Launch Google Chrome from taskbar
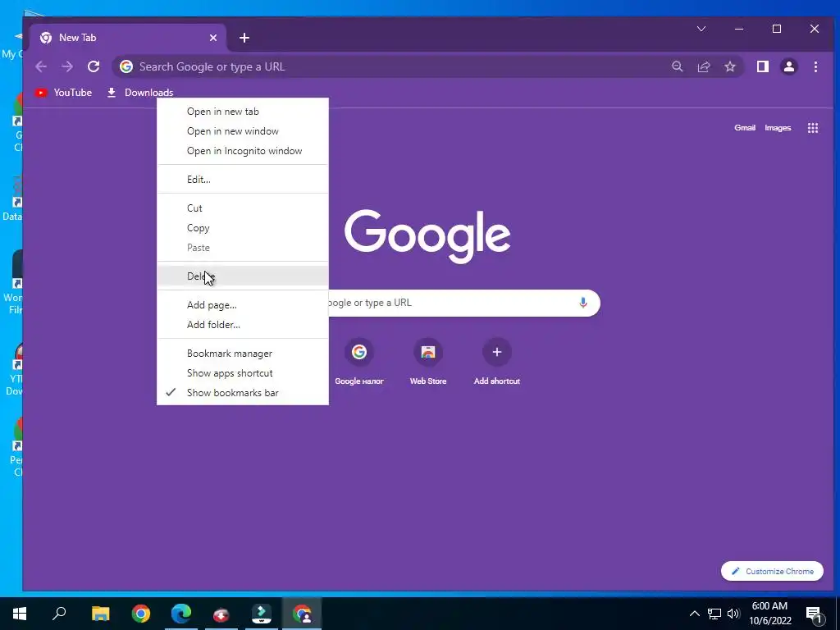Screen dimensions: 840x630 pos(141,614)
